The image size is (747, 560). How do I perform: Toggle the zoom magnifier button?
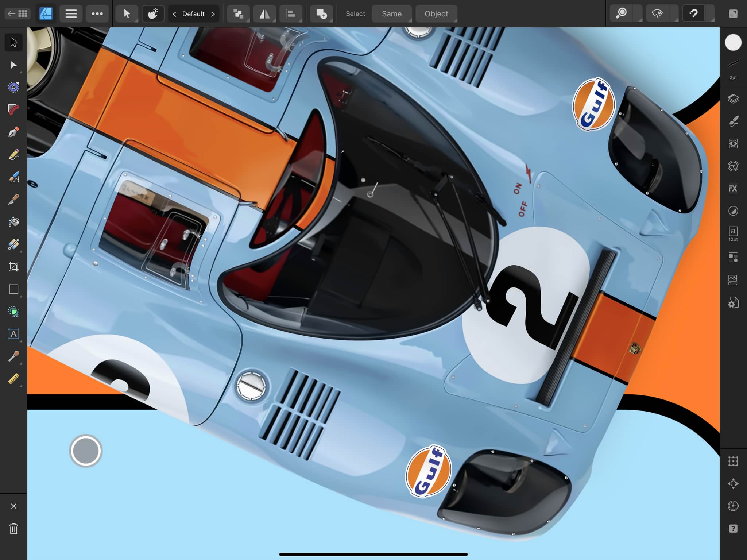click(x=621, y=14)
